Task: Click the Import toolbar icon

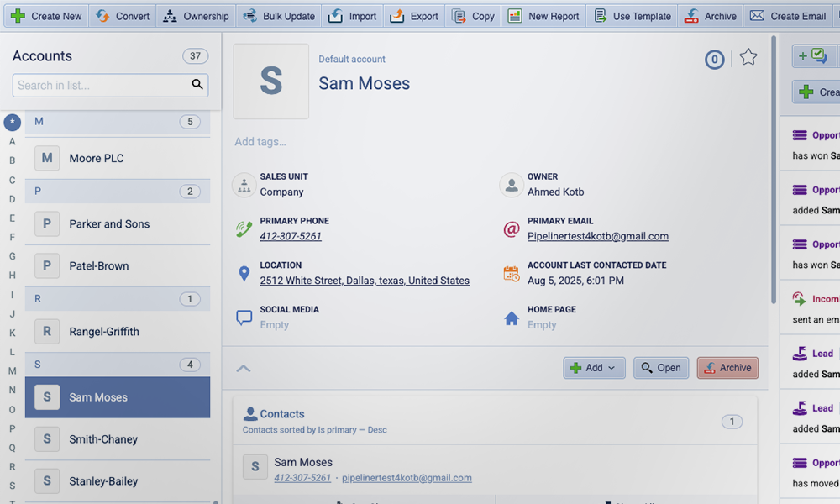Action: click(336, 16)
